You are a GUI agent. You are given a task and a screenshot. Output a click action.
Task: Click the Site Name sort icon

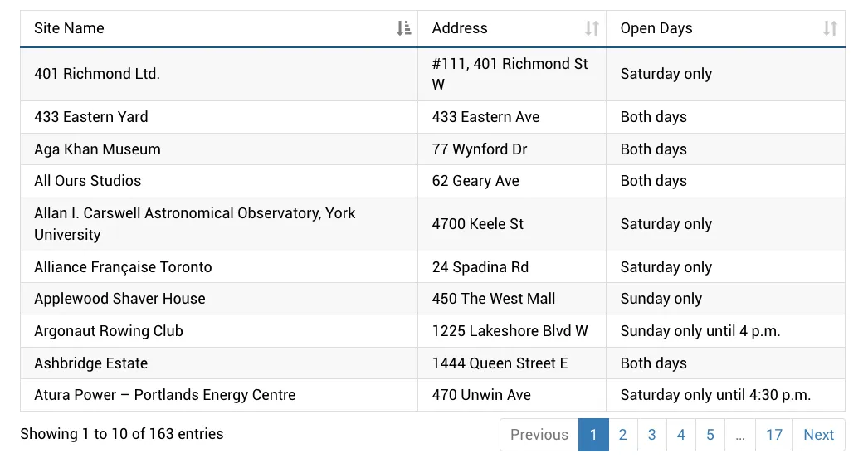(403, 28)
